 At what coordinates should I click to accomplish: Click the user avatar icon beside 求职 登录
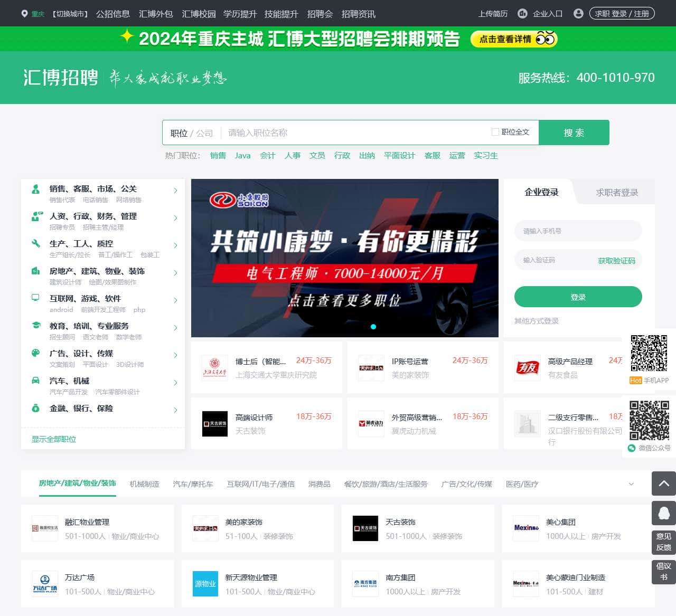[x=578, y=14]
